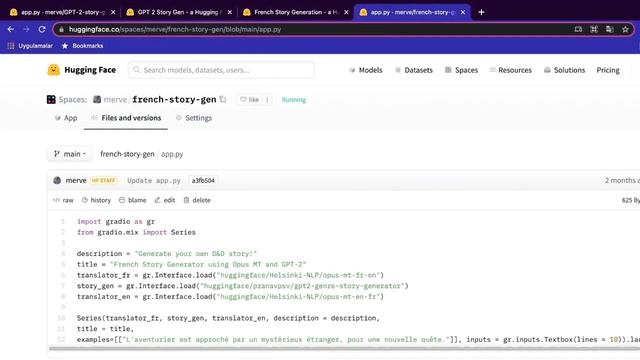
Task: Open the Bookmarks folder in bookmarks bar
Action: click(x=82, y=46)
